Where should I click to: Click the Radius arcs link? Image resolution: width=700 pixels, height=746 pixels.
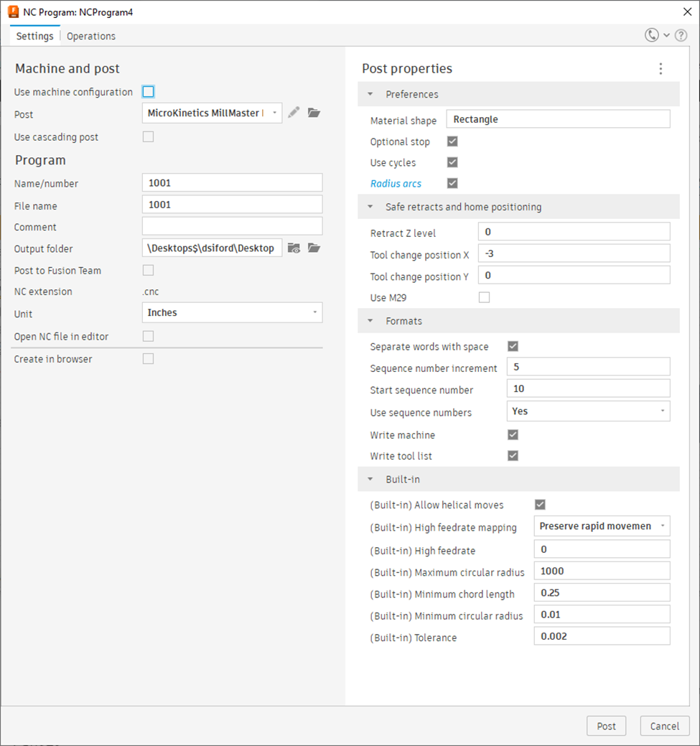click(x=396, y=183)
